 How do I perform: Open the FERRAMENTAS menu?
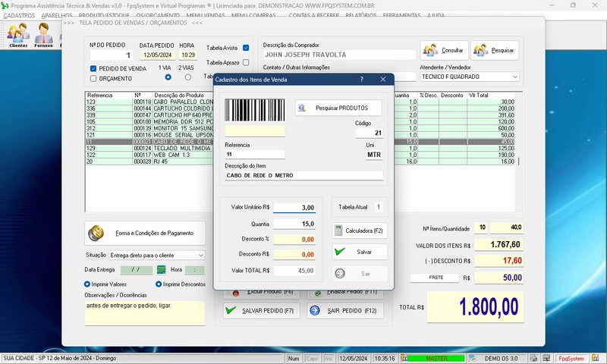click(x=401, y=15)
